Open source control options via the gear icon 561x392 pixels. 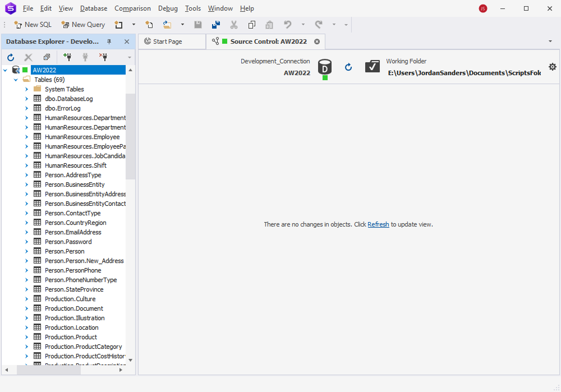coord(553,66)
